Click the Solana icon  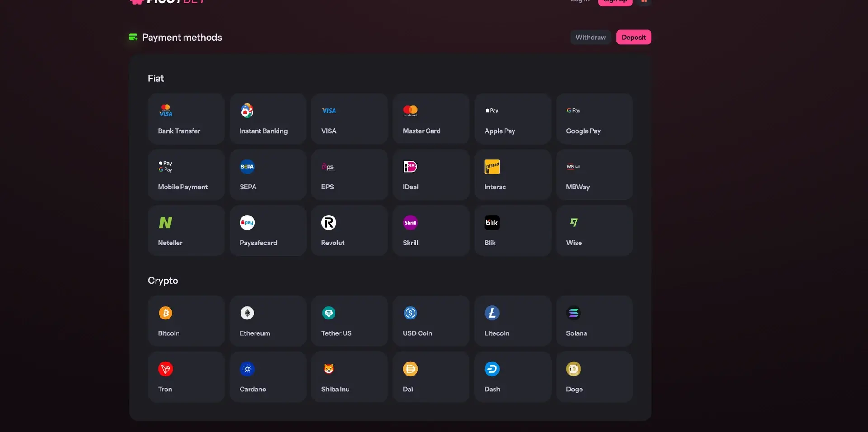click(x=574, y=313)
